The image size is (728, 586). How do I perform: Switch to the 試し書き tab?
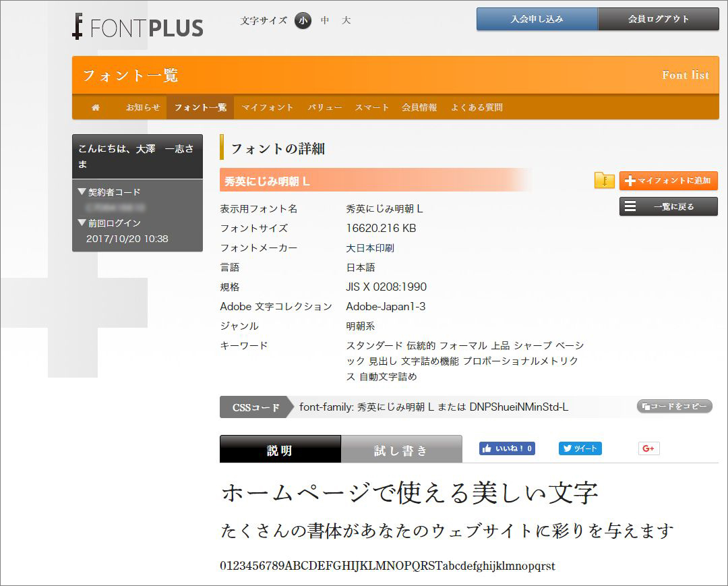402,449
